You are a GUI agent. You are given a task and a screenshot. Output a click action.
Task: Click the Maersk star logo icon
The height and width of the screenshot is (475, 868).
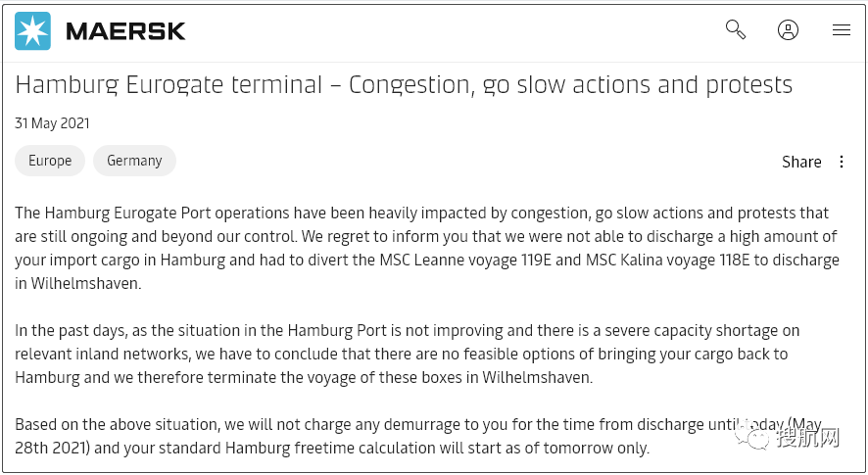point(32,31)
